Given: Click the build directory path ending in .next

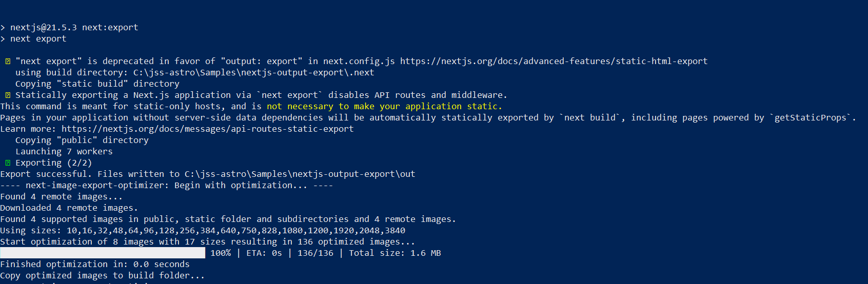Looking at the screenshot, I should coord(253,73).
